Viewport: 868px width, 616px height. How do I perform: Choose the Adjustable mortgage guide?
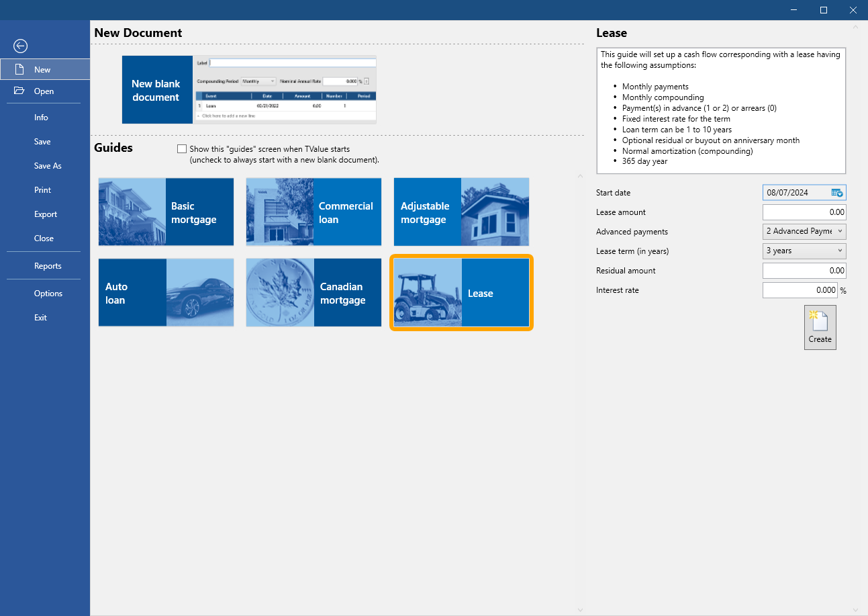point(461,212)
